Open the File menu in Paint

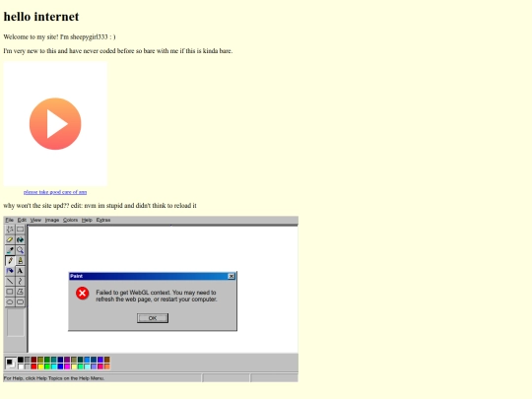[10, 220]
